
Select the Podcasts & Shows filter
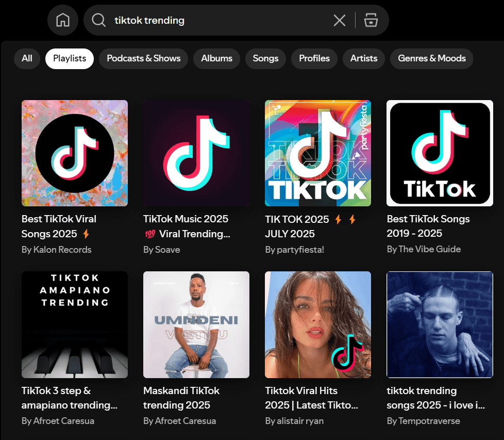click(x=143, y=58)
